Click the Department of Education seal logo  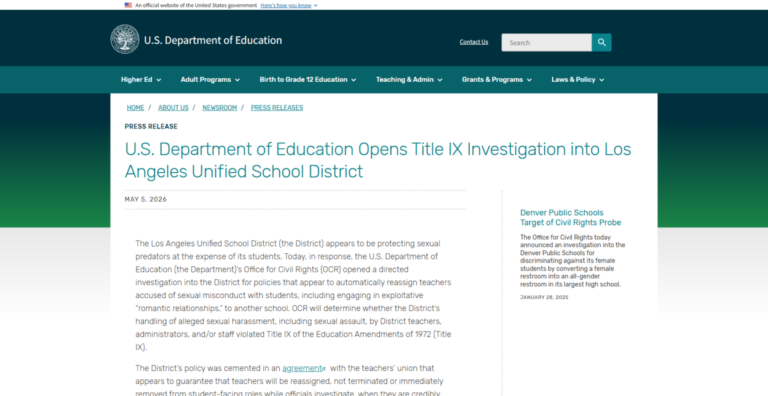[x=125, y=39]
